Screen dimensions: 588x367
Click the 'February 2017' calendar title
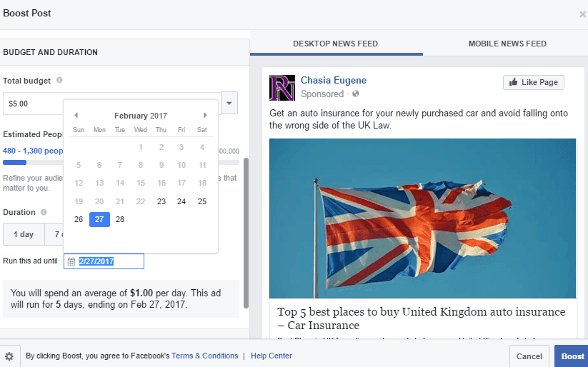coord(141,116)
